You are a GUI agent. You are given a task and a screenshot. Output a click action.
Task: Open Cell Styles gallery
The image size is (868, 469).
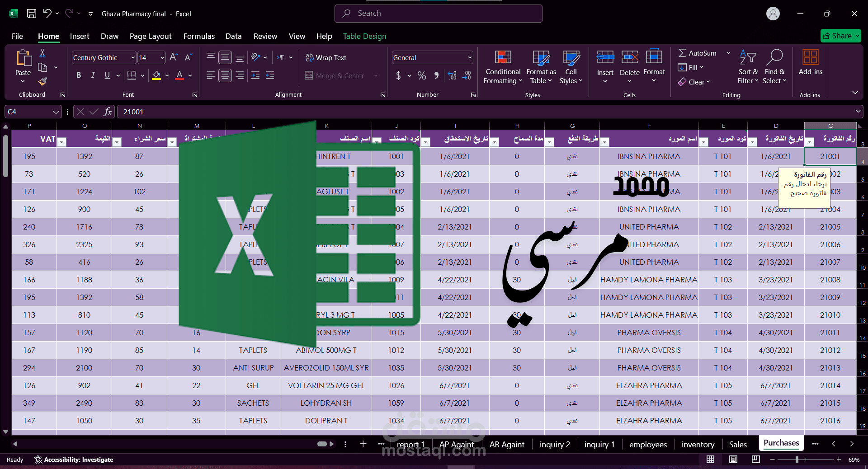click(571, 67)
